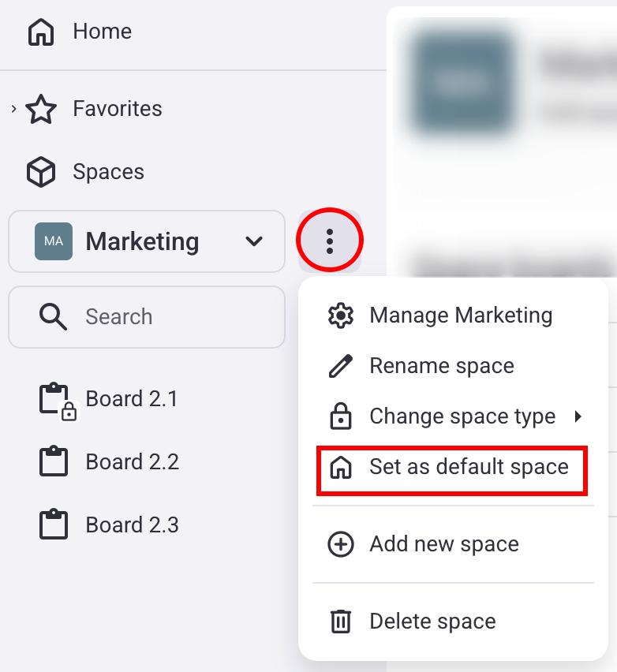Open the Marketing space dropdown
Image resolution: width=617 pixels, height=672 pixels.
(x=254, y=241)
